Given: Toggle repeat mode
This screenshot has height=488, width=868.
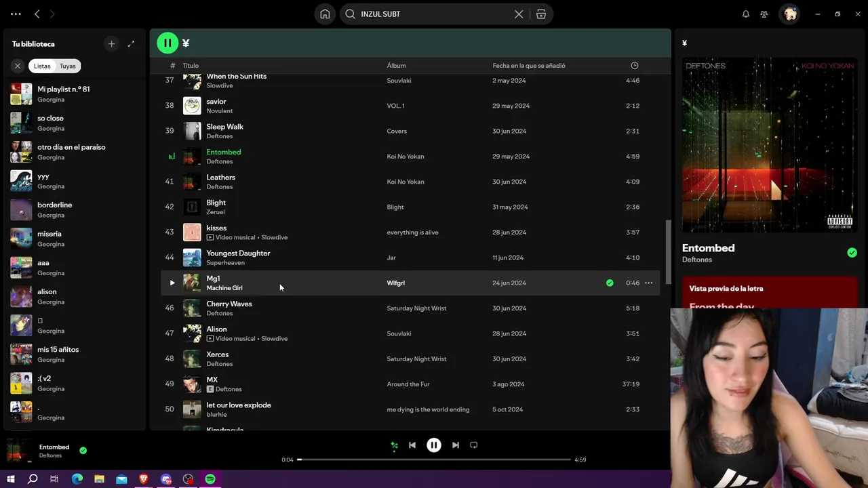Looking at the screenshot, I should [474, 445].
